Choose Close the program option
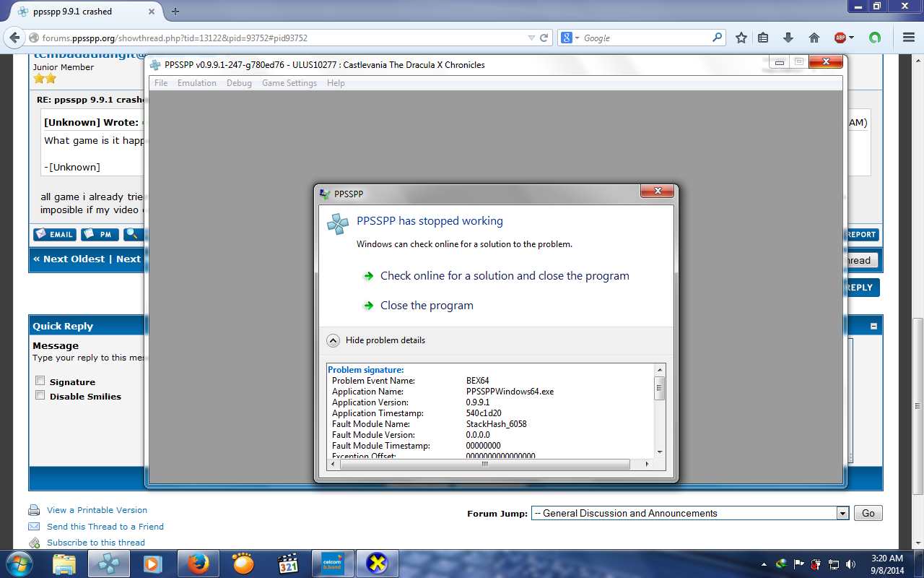The width and height of the screenshot is (924, 578). pyautogui.click(x=427, y=306)
